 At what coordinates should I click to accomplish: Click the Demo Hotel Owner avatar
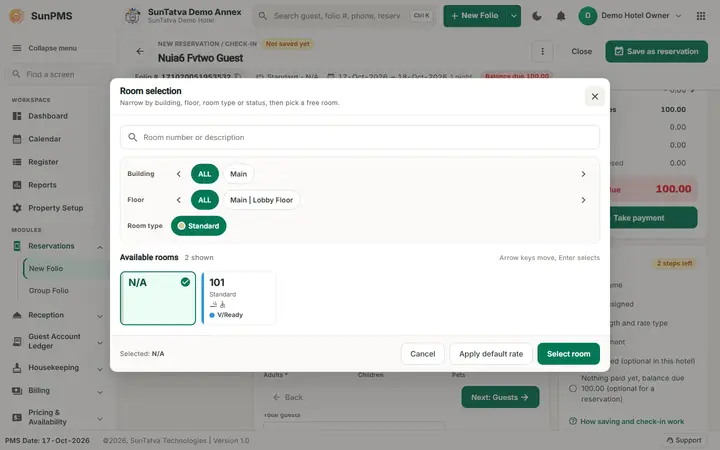(587, 16)
